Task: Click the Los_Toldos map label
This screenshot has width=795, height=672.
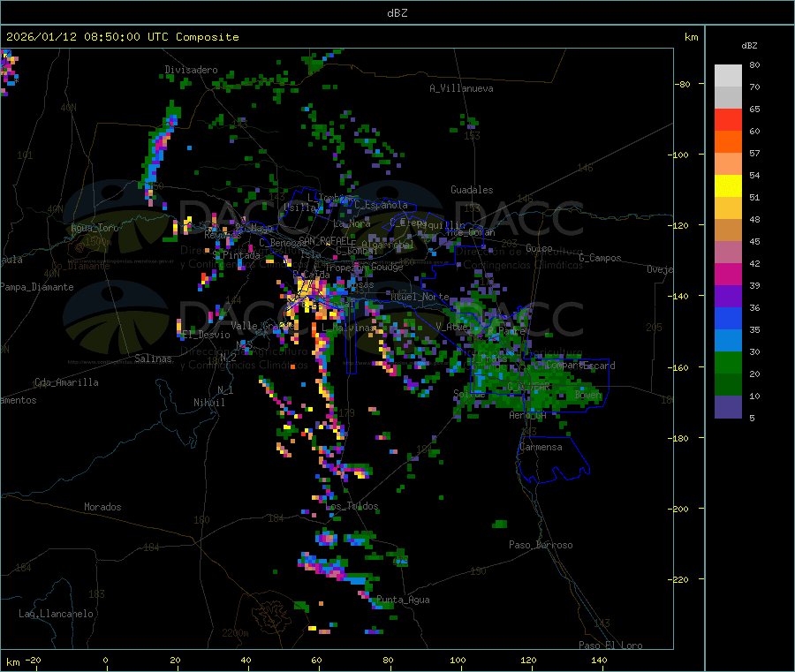Action: 352,506
